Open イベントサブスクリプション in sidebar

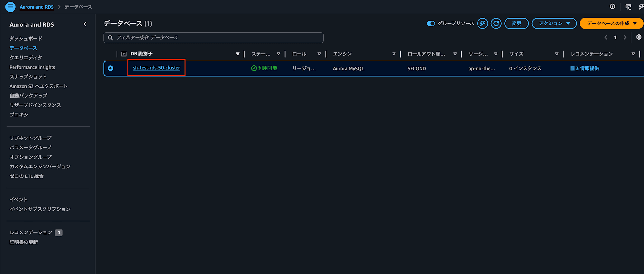[40, 209]
